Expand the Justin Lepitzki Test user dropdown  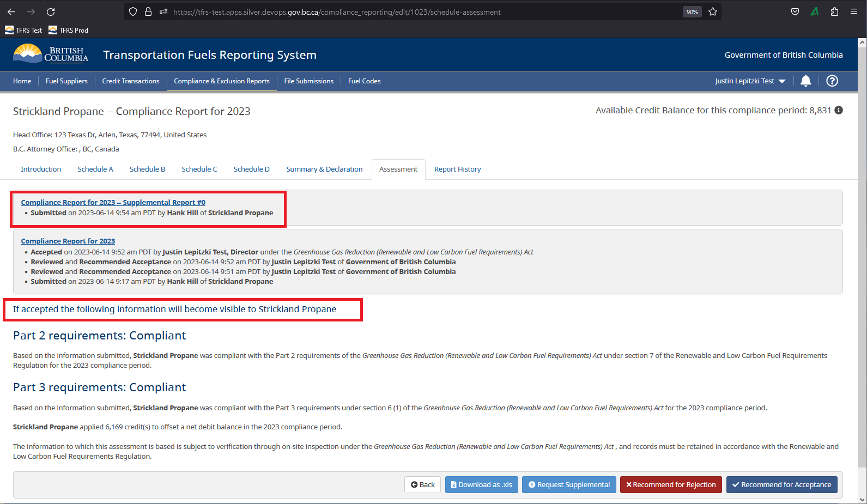[x=750, y=81]
